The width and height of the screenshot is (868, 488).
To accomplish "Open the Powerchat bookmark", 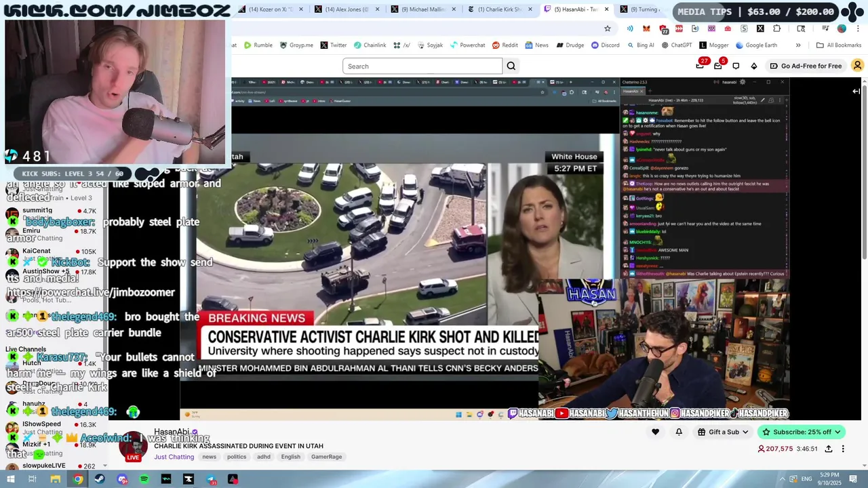I will (467, 45).
